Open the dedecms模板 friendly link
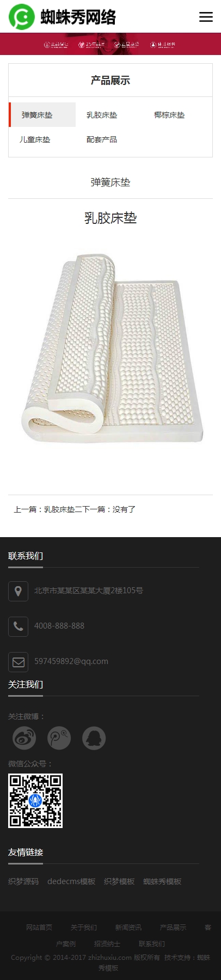This screenshot has width=221, height=980. pos(71,881)
